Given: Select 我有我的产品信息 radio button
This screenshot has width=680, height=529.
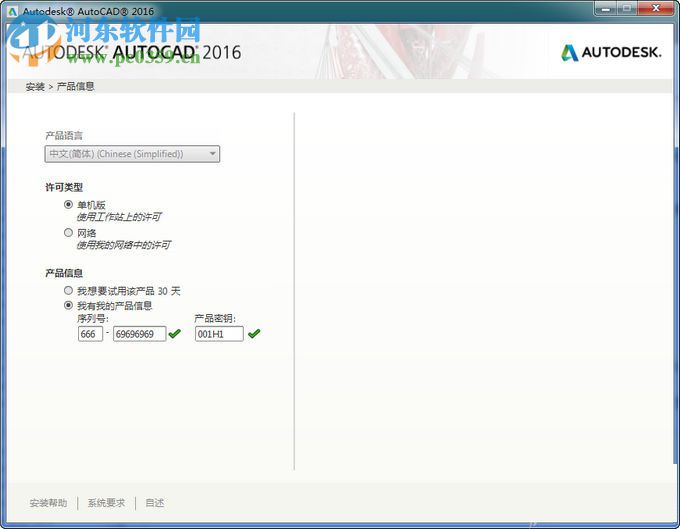Looking at the screenshot, I should point(68,305).
